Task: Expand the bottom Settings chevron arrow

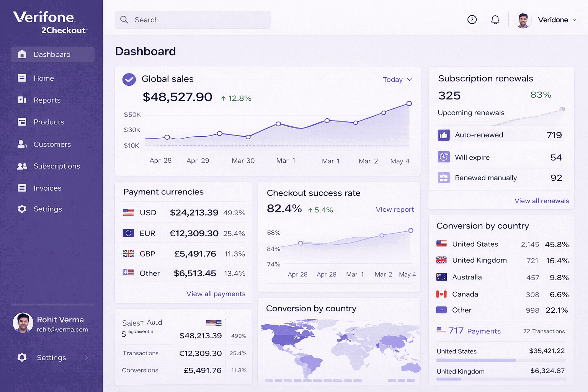Action: (87, 358)
